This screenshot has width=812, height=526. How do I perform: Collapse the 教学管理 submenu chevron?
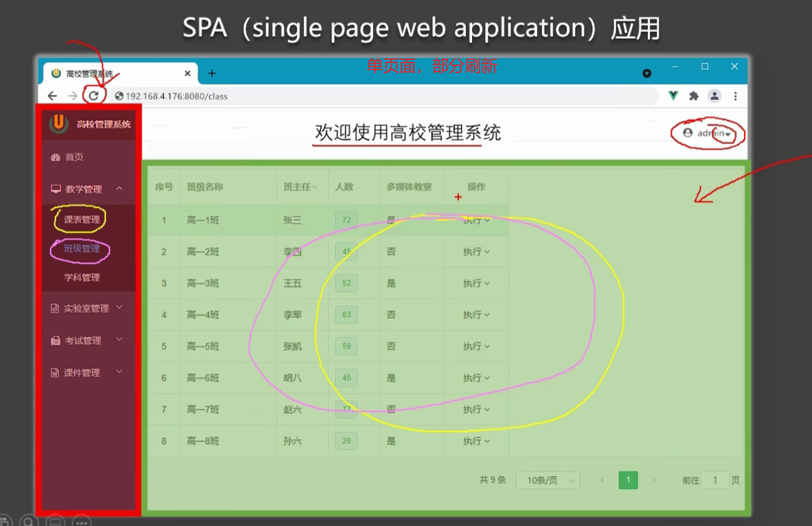[x=119, y=188]
